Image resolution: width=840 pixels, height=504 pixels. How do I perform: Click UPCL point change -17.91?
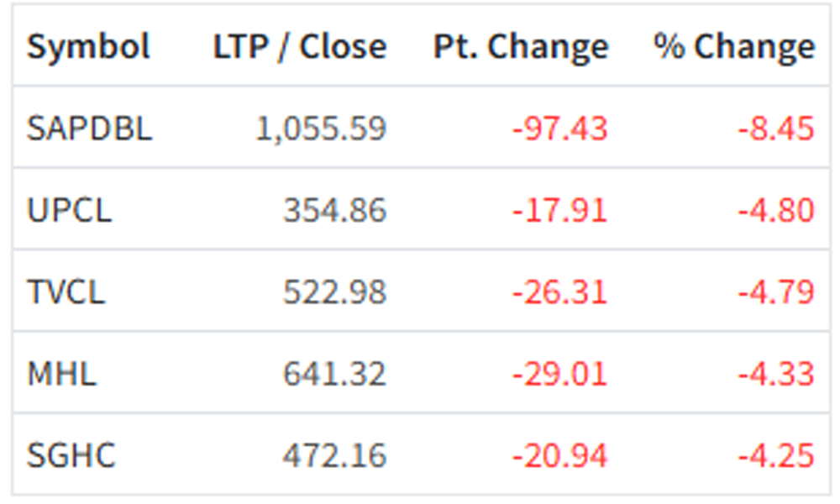tap(559, 210)
